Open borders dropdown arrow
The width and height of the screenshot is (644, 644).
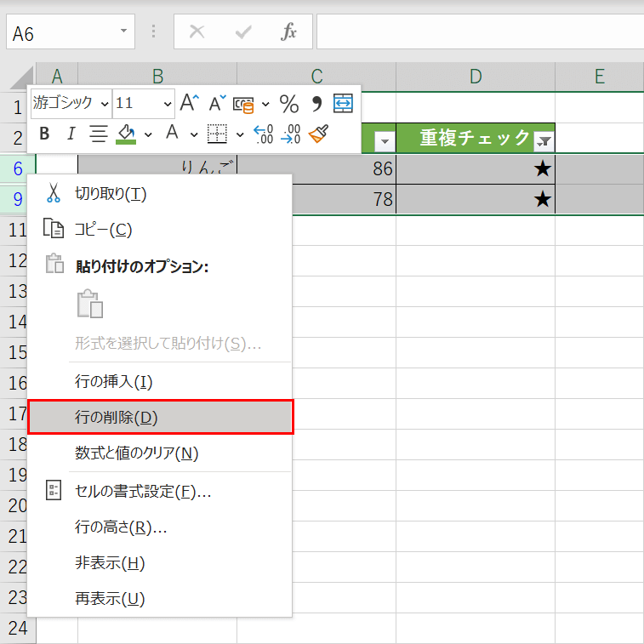[240, 134]
